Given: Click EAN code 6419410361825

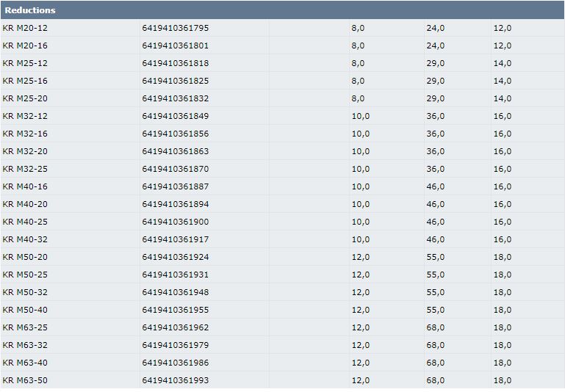Looking at the screenshot, I should coord(176,81).
